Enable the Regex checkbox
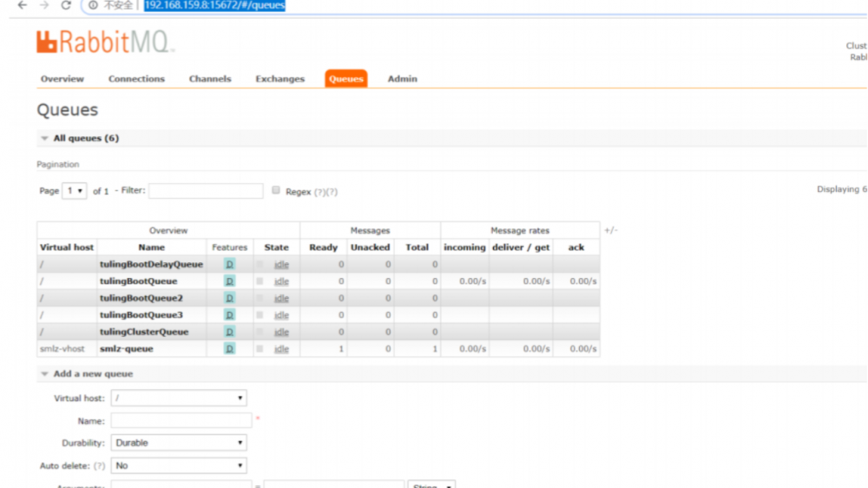868x488 pixels. pos(276,190)
